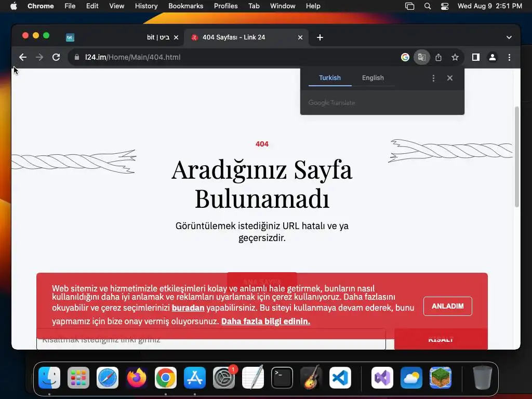Screen dimensions: 532x399
Task: Open the Window menu
Action: click(x=283, y=6)
